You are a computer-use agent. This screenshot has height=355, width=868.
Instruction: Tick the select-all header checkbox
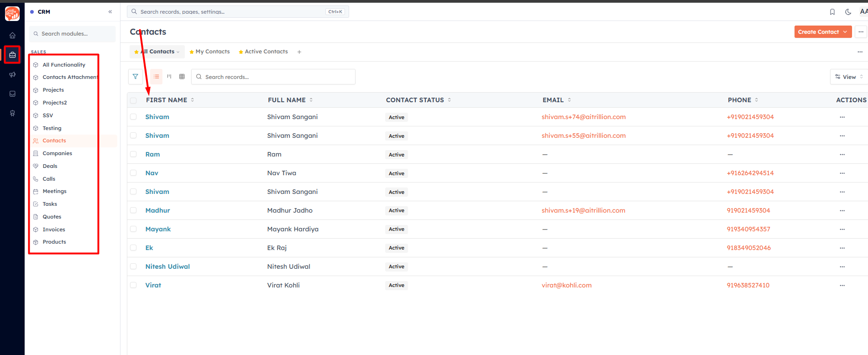133,100
